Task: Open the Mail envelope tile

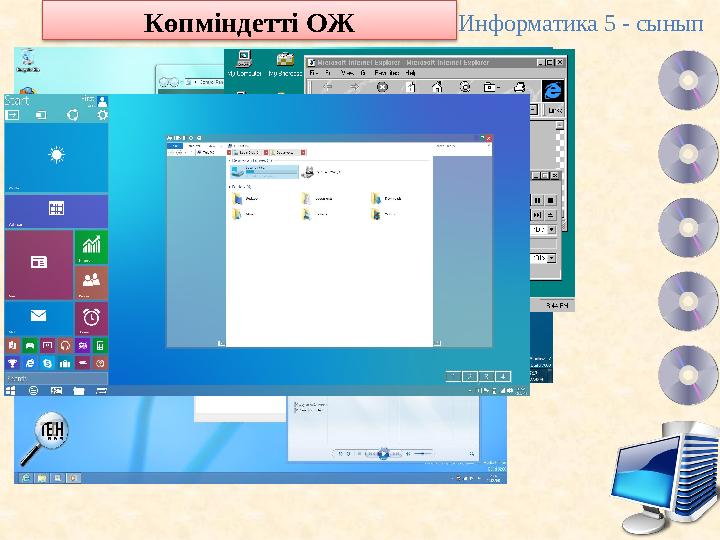Action: point(39,318)
